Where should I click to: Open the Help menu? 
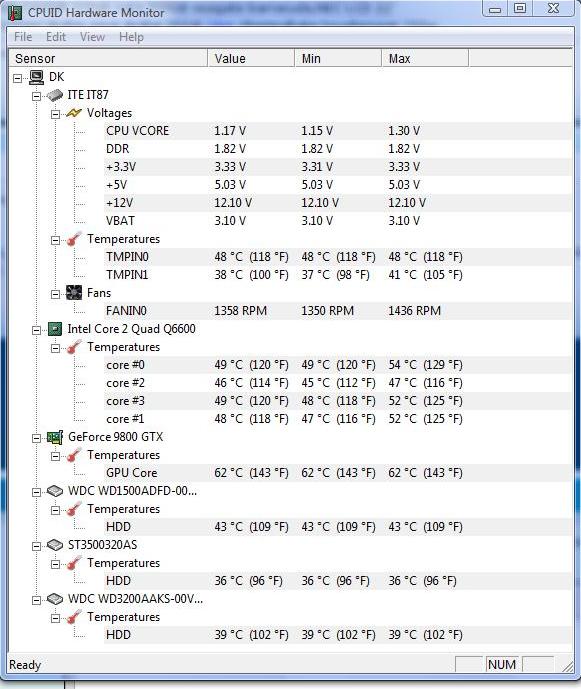[x=131, y=37]
